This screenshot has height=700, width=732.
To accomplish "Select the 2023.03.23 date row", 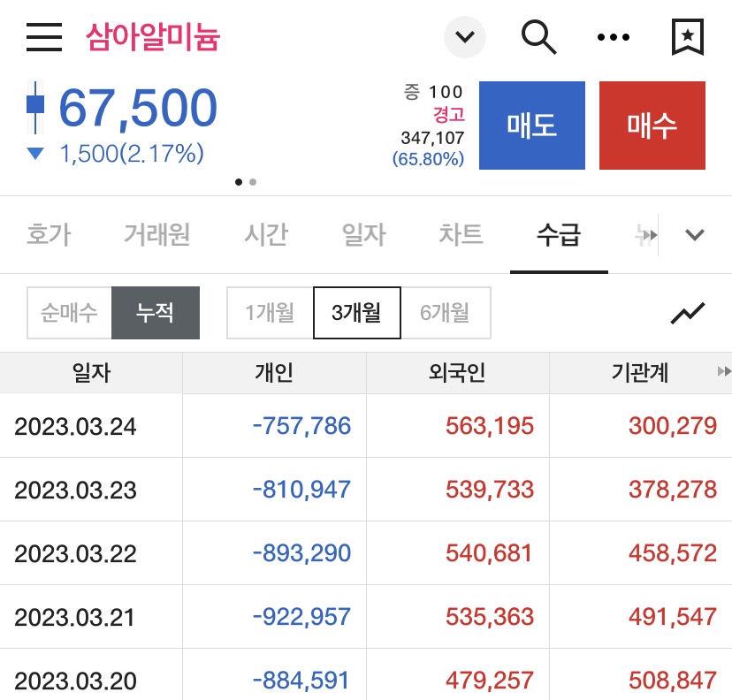I will pyautogui.click(x=75, y=490).
